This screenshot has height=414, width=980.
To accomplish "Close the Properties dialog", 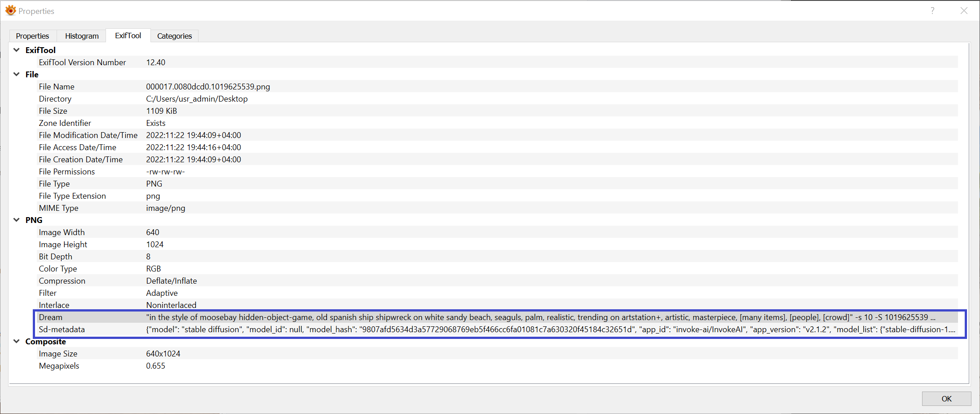I will (964, 11).
